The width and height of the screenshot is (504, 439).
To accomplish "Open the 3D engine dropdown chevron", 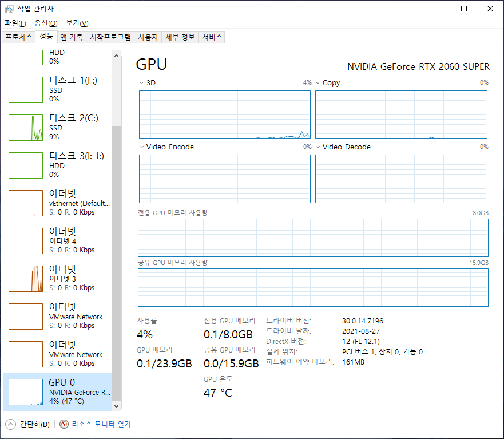I will pos(141,83).
